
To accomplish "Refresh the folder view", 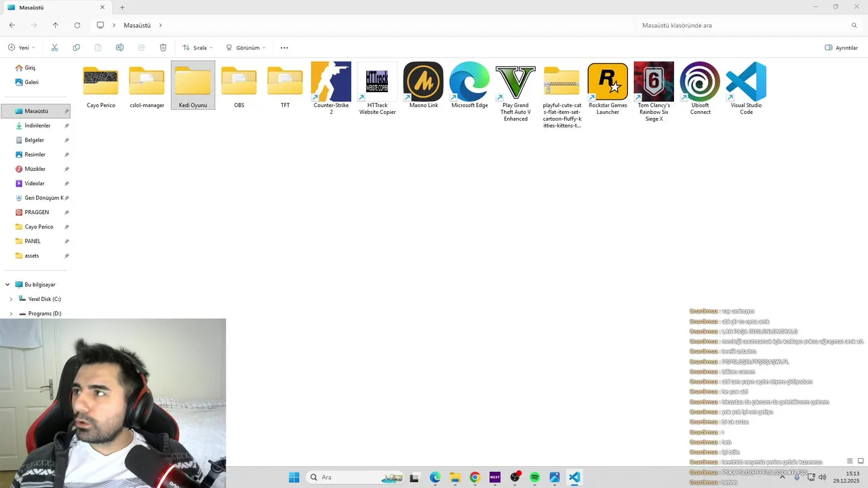I will [x=77, y=25].
